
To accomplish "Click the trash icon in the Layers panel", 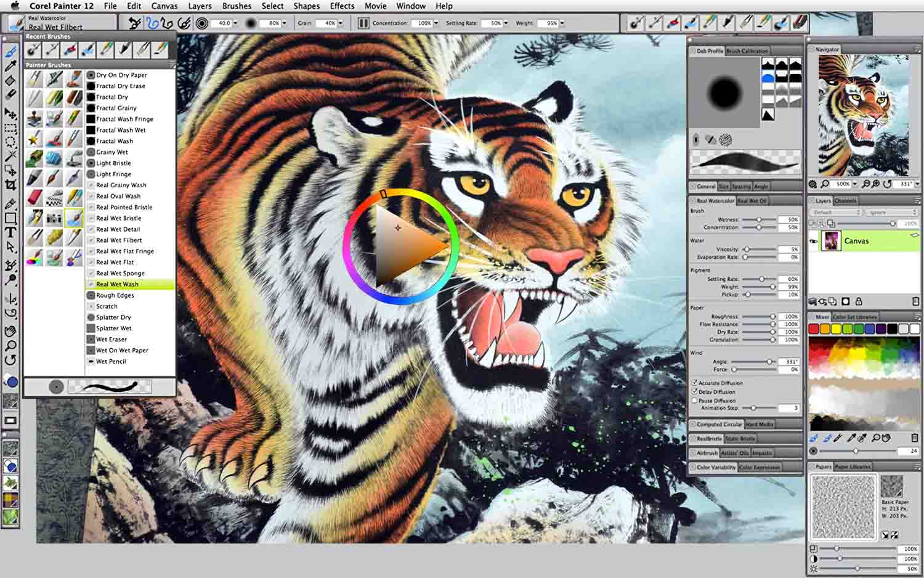I will (915, 301).
